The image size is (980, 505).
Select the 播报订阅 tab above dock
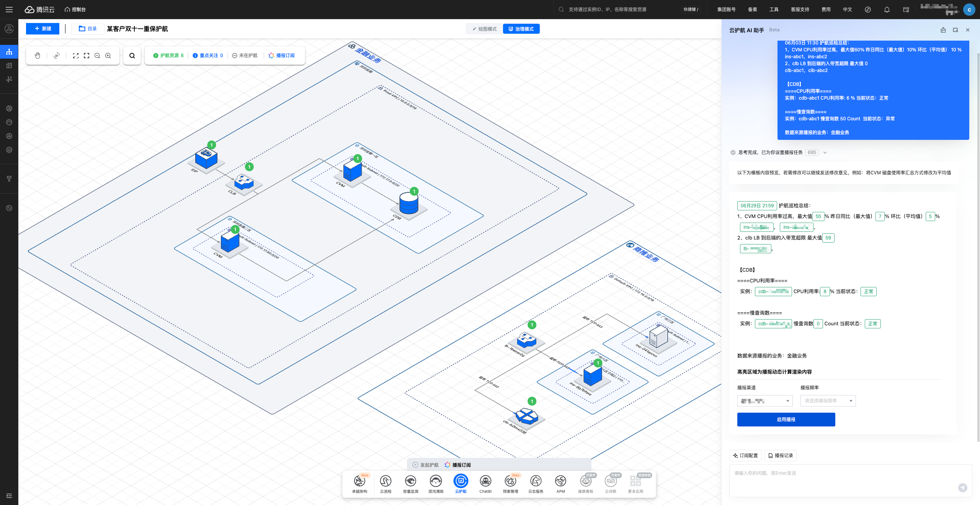coord(458,465)
